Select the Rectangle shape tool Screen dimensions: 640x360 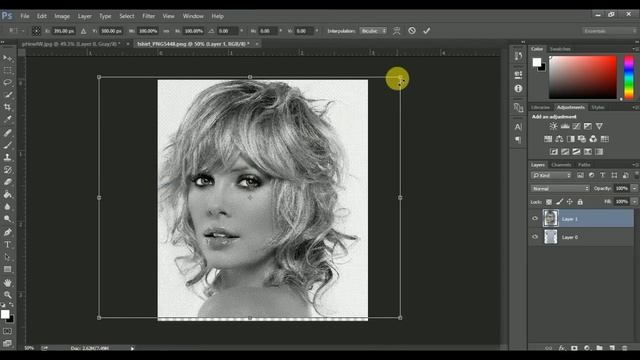[7, 269]
